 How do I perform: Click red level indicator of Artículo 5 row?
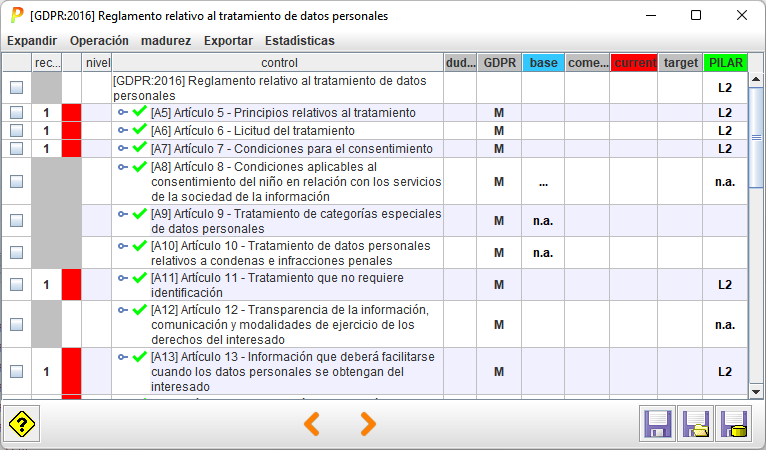coord(71,113)
